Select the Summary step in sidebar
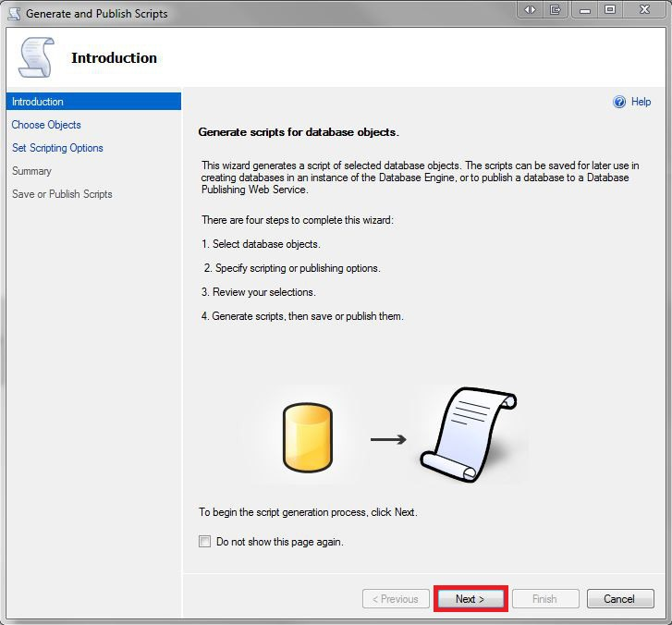672x625 pixels. click(31, 171)
